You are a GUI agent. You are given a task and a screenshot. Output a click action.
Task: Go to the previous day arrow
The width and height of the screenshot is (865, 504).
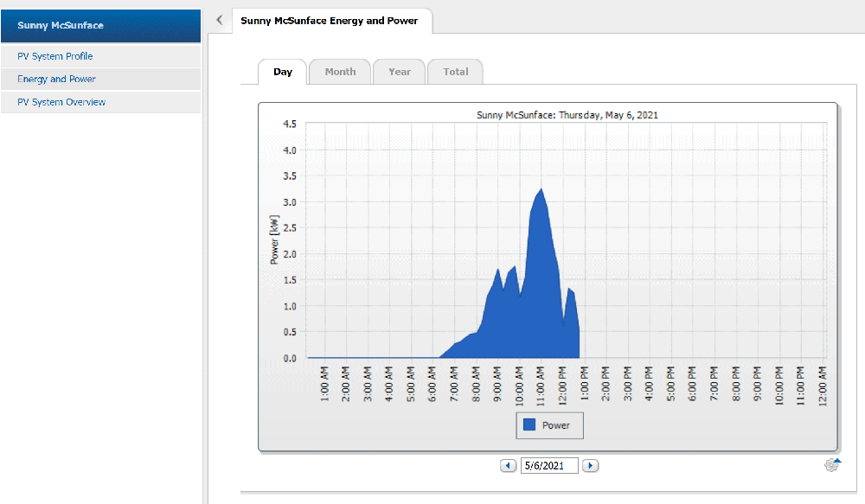coord(509,466)
